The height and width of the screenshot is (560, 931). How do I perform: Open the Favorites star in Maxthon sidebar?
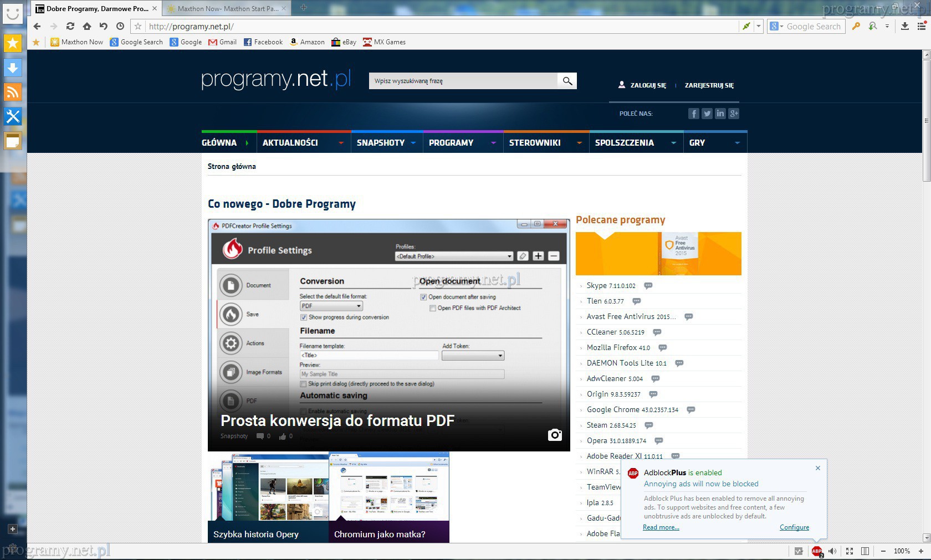13,43
